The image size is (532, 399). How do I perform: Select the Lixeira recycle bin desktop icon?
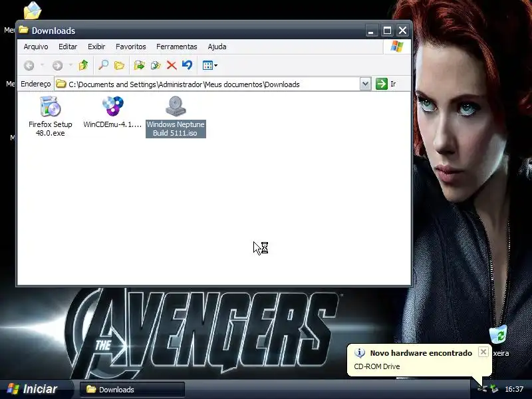point(498,334)
